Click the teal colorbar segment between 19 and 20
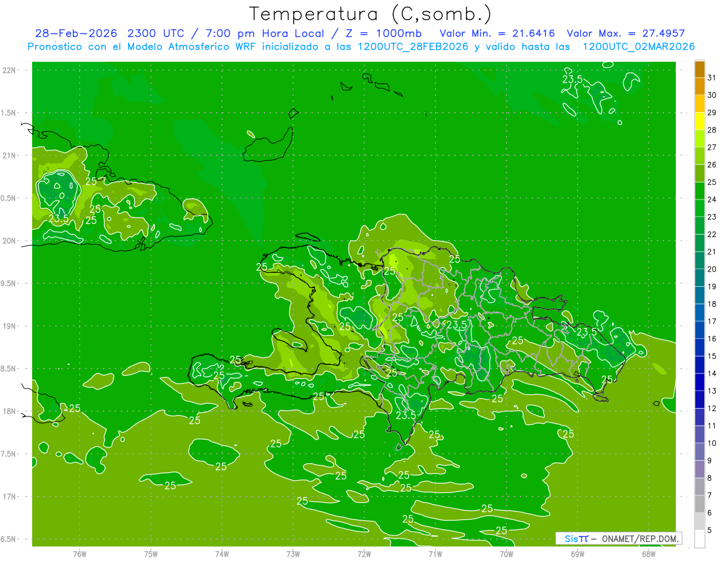The image size is (728, 562). coord(699,278)
